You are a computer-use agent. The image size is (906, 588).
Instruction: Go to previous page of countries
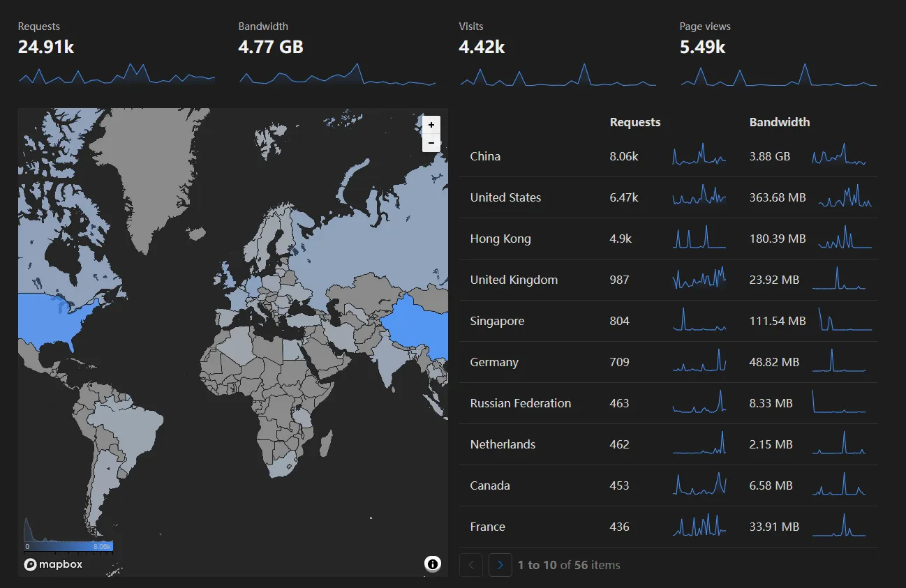471,565
